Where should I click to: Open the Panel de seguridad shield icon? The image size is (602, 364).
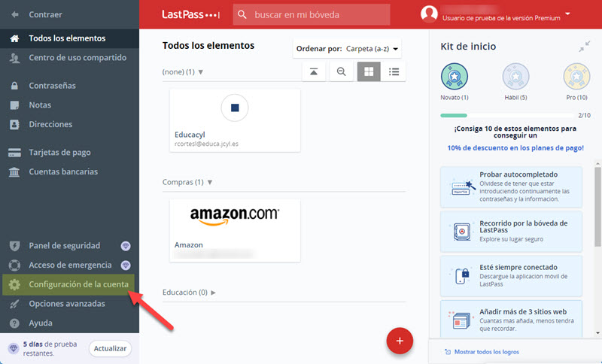(14, 246)
